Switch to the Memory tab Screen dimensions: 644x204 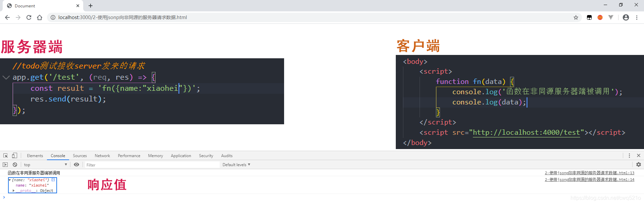156,156
